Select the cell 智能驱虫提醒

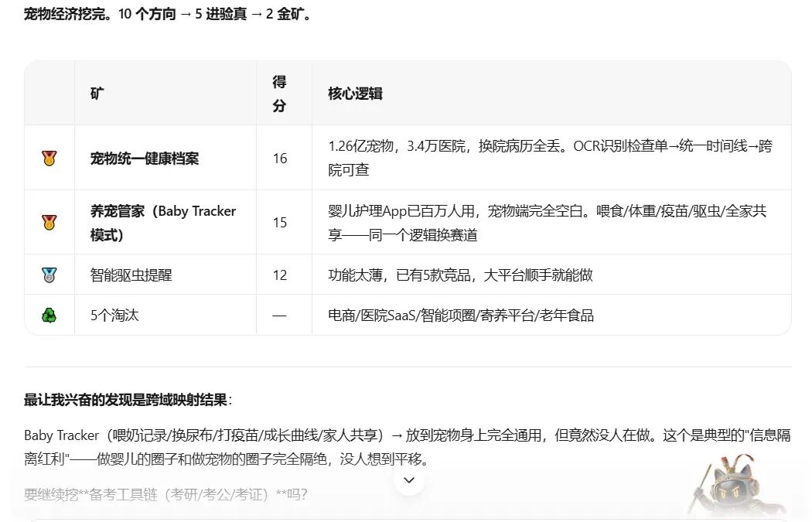(165, 275)
